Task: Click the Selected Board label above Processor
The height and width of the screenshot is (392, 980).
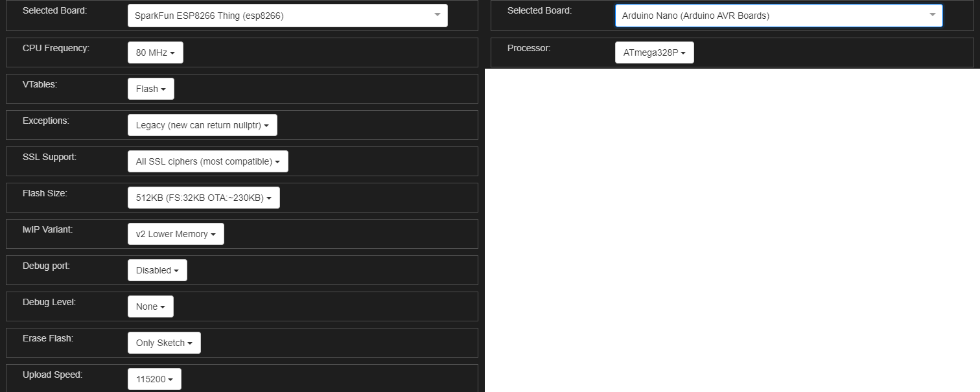Action: 539,10
